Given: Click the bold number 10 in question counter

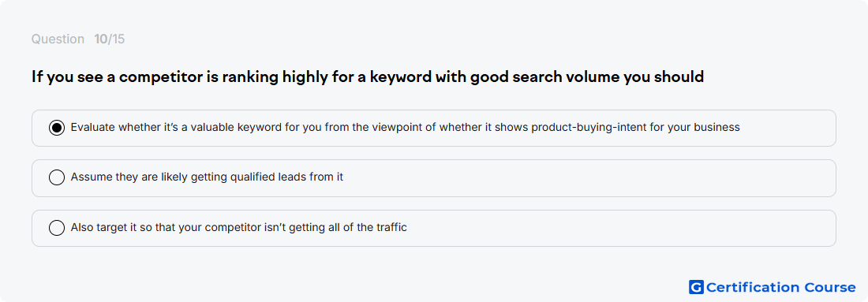Looking at the screenshot, I should point(101,39).
